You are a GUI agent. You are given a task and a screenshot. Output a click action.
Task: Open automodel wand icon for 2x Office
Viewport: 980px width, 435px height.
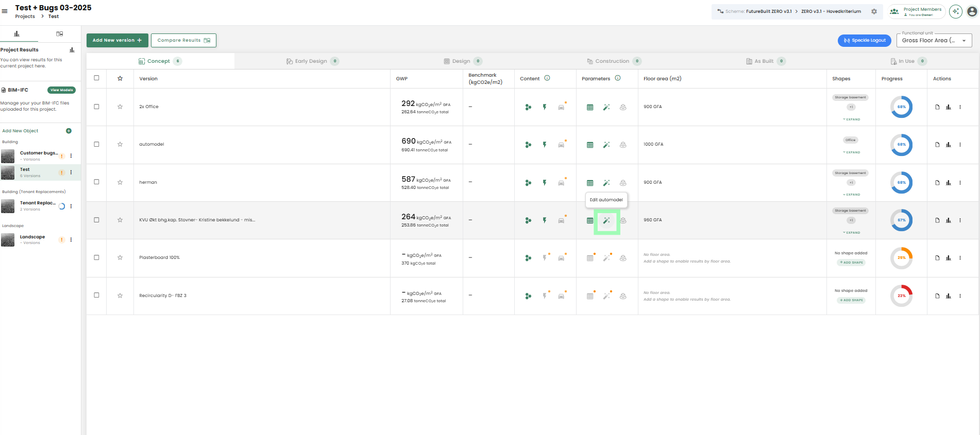pos(606,107)
